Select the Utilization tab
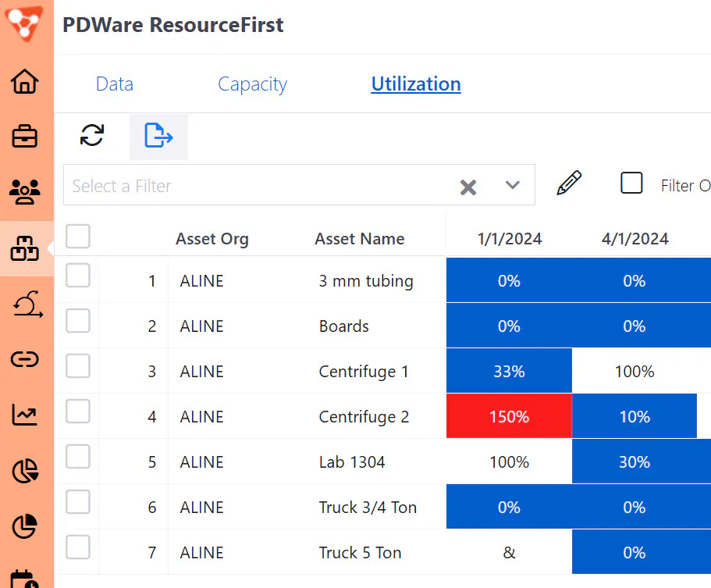The width and height of the screenshot is (711, 588). [x=416, y=84]
